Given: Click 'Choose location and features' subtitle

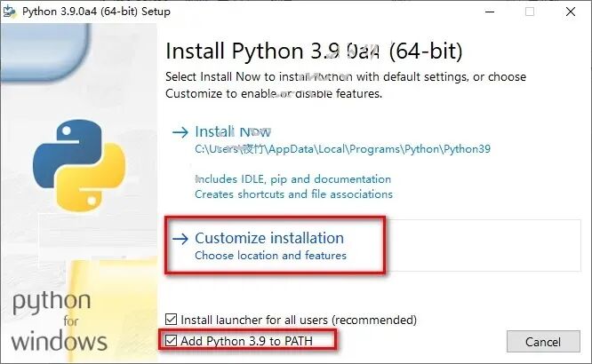Looking at the screenshot, I should point(270,256).
